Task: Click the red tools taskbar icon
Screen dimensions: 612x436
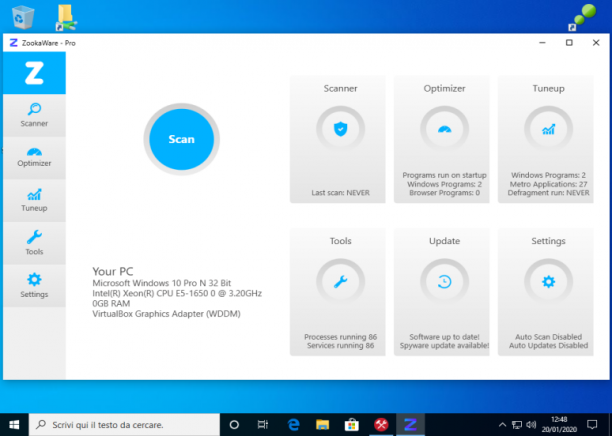Action: 381,425
